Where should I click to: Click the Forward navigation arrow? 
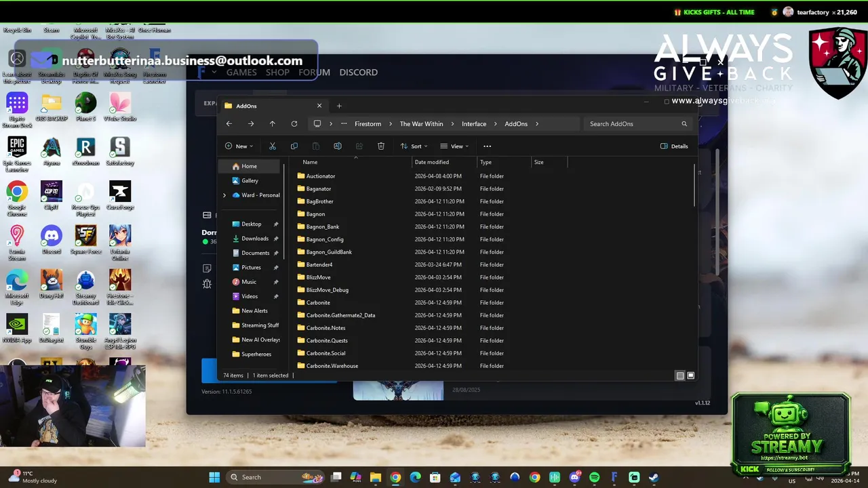[x=251, y=124]
